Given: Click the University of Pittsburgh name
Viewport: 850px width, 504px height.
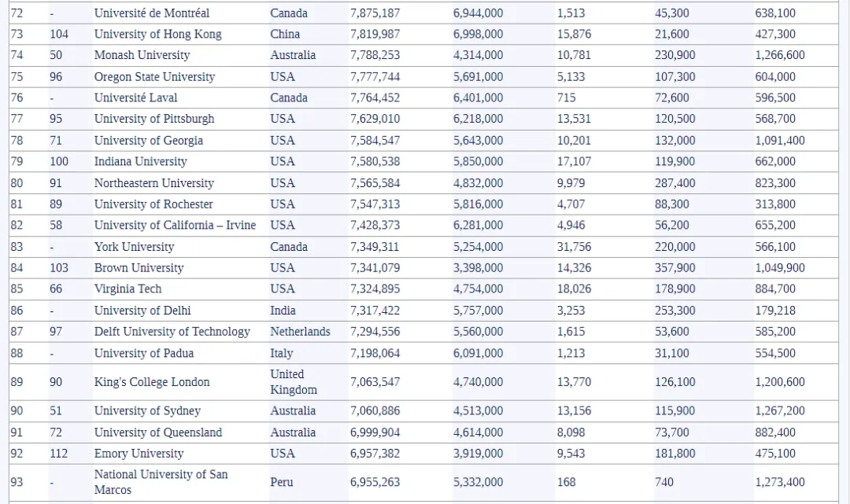Looking at the screenshot, I should click(x=154, y=120).
